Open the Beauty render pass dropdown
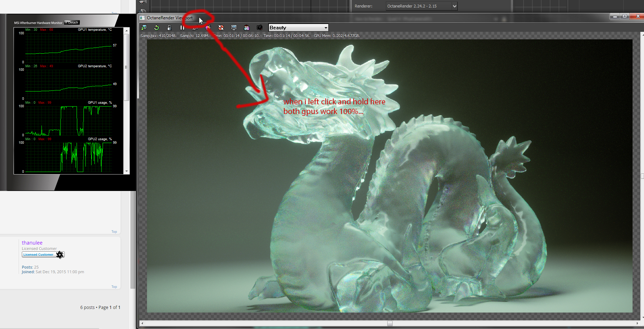This screenshot has width=644, height=329. pos(298,28)
